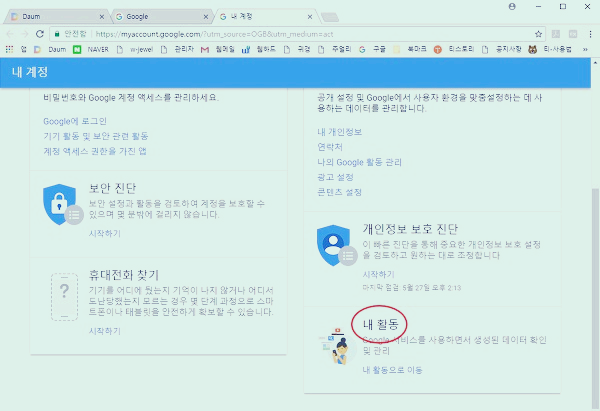Click the secure lock icon in address bar

57,34
